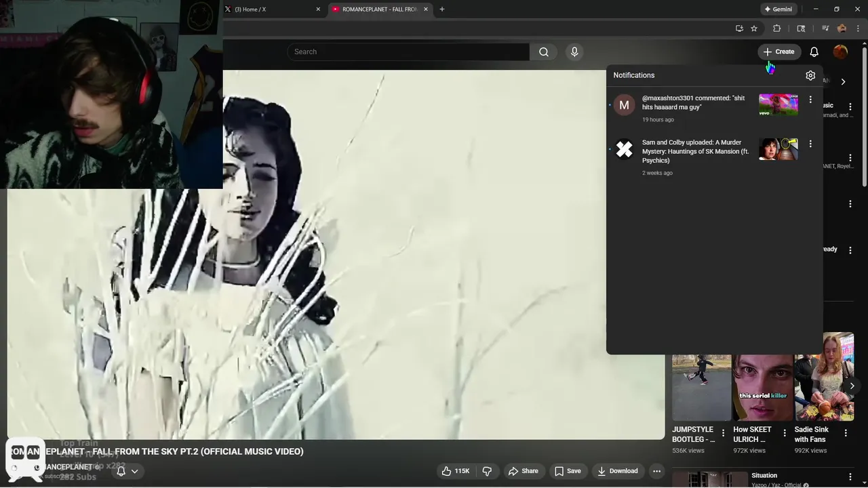Download the video

click(617, 471)
